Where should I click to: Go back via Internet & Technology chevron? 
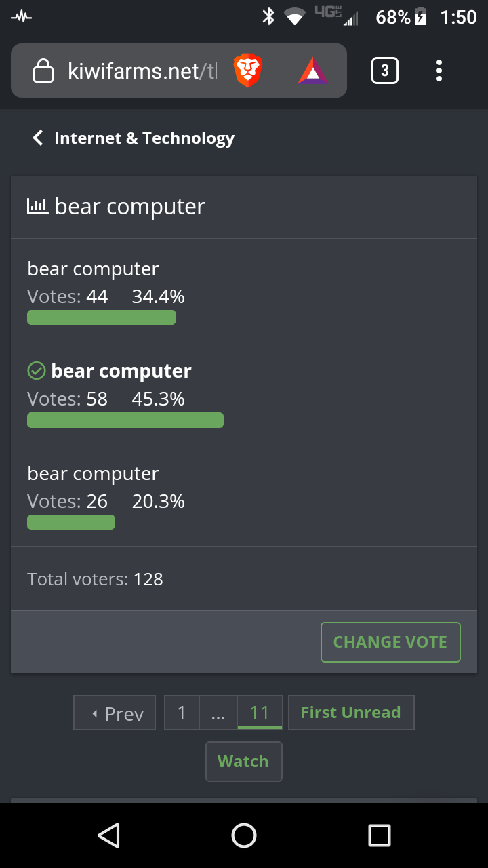click(133, 138)
